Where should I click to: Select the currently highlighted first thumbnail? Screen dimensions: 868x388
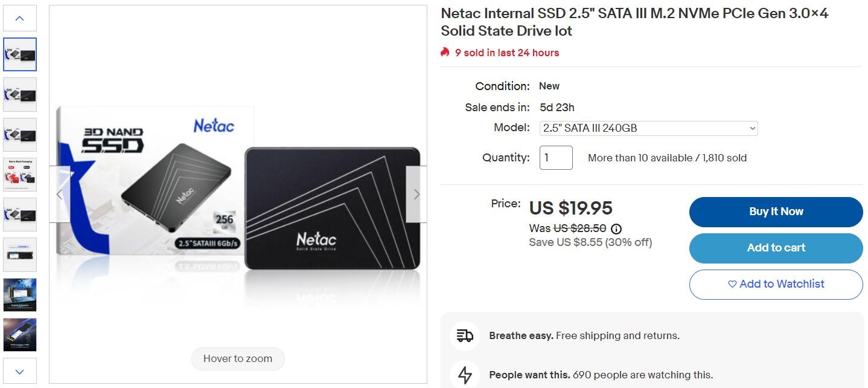pyautogui.click(x=20, y=54)
